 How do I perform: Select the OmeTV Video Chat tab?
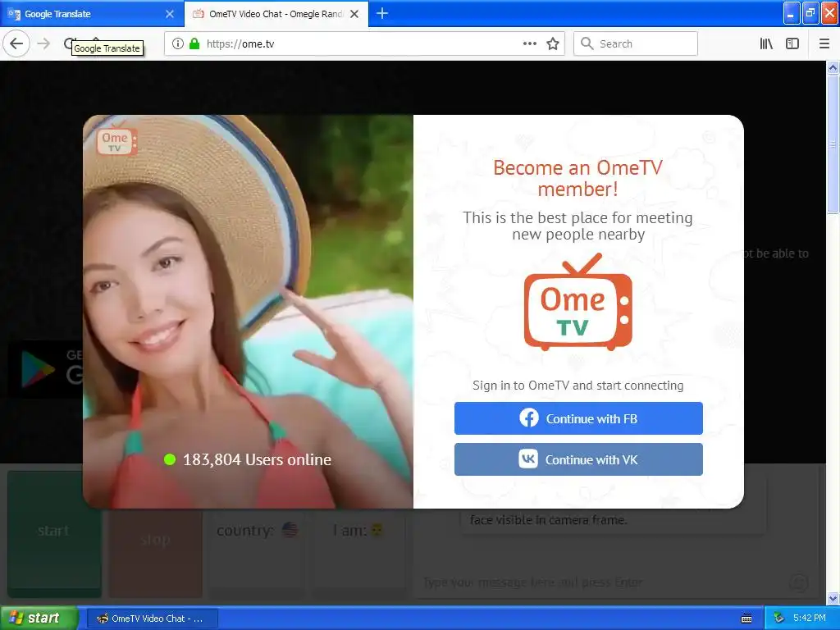[x=276, y=14]
